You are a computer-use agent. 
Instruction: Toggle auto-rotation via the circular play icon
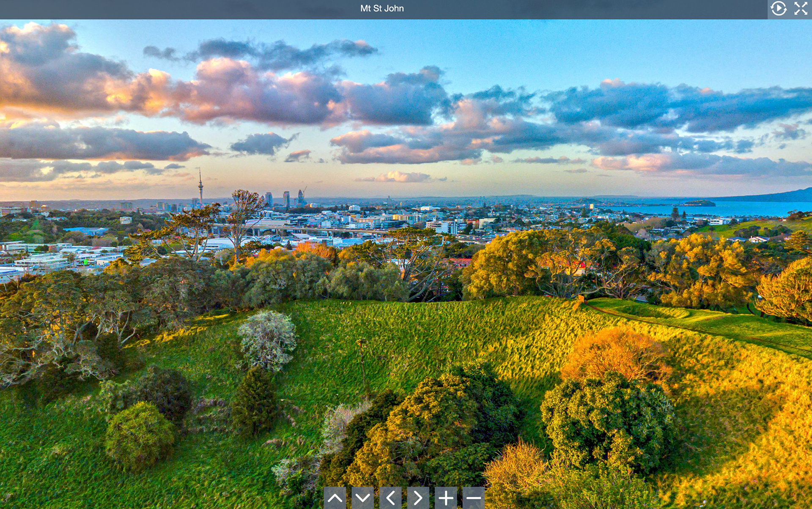tap(778, 8)
